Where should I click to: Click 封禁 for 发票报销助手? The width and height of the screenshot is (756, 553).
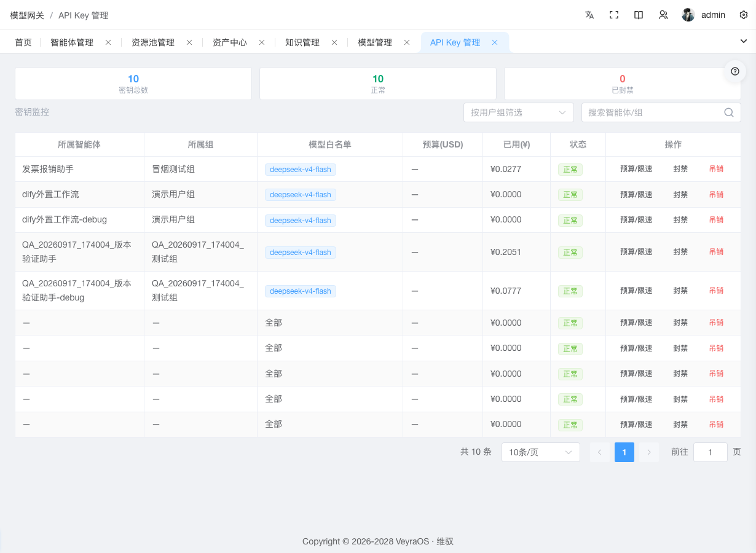coord(680,169)
